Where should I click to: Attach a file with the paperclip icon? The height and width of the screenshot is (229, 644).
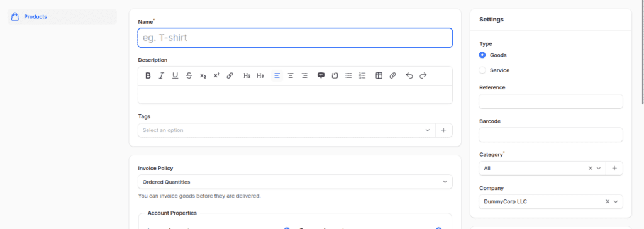point(392,75)
